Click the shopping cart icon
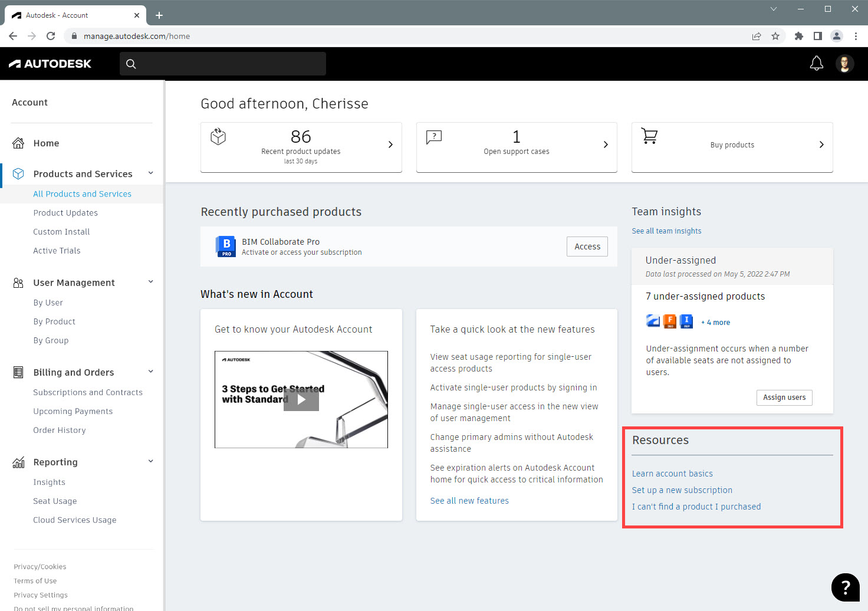The width and height of the screenshot is (868, 611). click(649, 136)
